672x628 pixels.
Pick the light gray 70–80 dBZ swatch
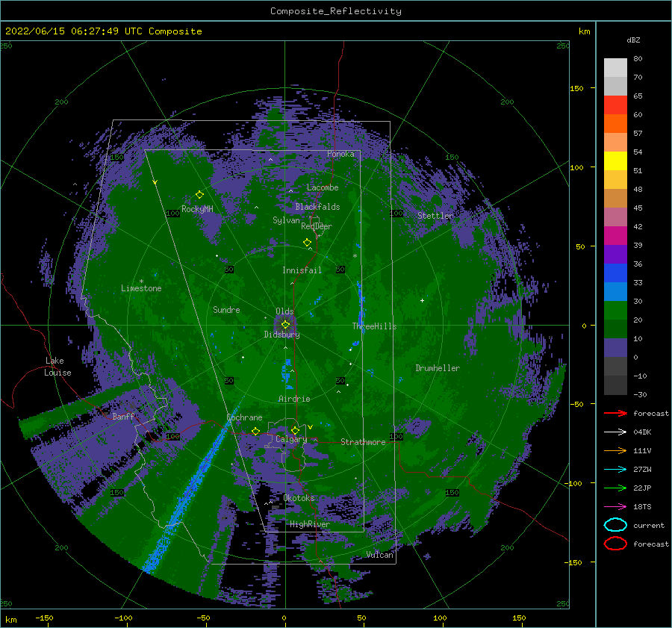coord(615,67)
